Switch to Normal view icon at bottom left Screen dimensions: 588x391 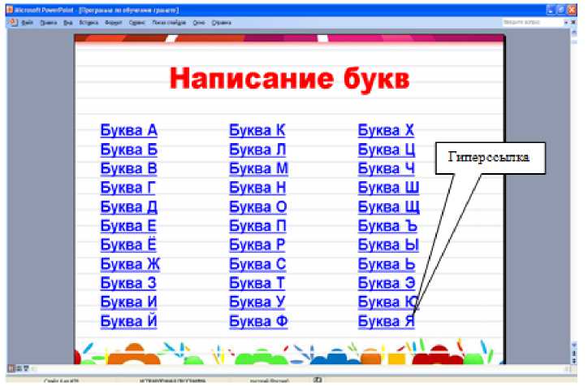pyautogui.click(x=11, y=368)
